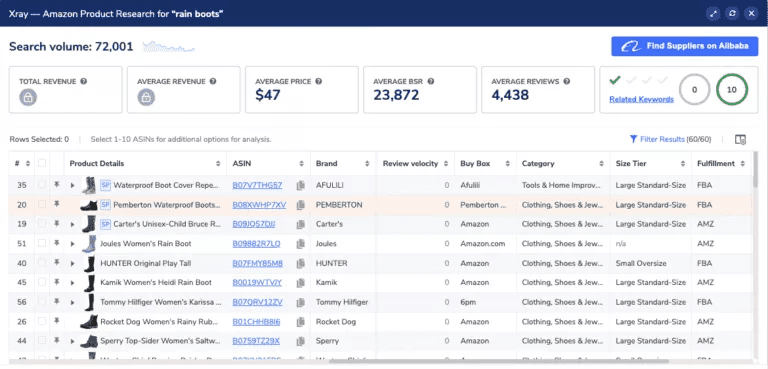The height and width of the screenshot is (369, 768).
Task: Click the Average Revenue help question mark
Action: [214, 81]
